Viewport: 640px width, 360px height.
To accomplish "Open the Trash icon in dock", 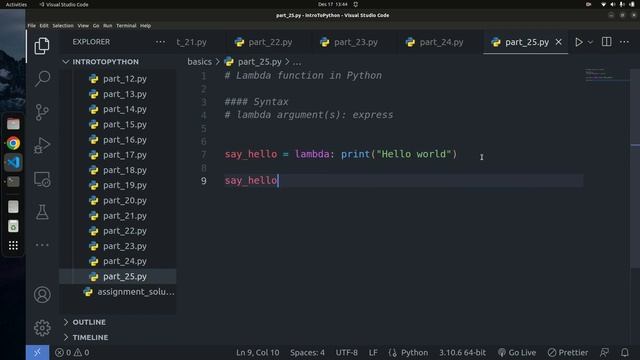I will pyautogui.click(x=13, y=226).
